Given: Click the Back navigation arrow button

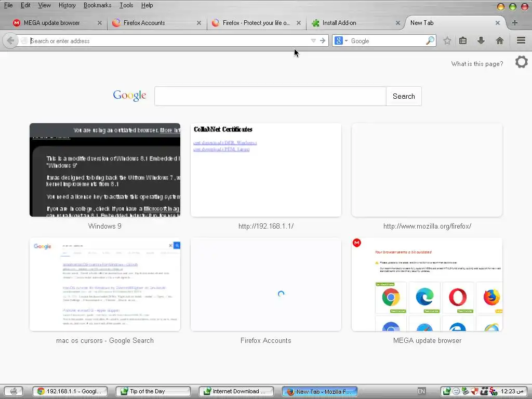Looking at the screenshot, I should (10, 41).
